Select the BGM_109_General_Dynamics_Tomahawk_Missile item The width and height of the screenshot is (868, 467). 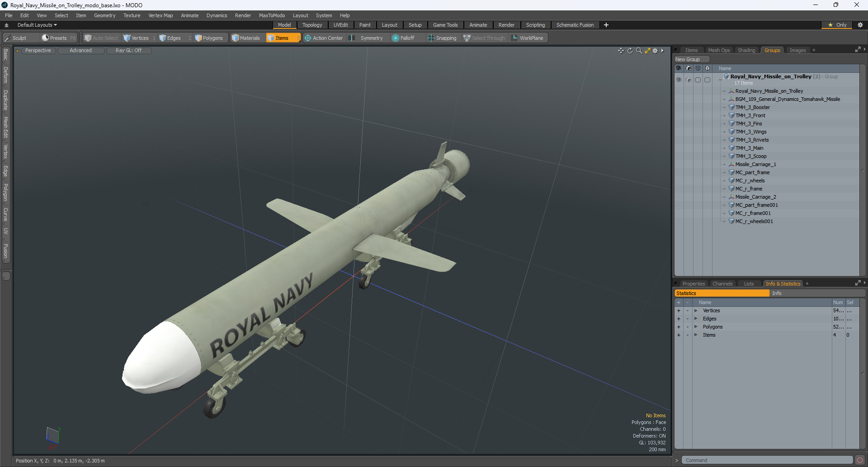tap(788, 99)
